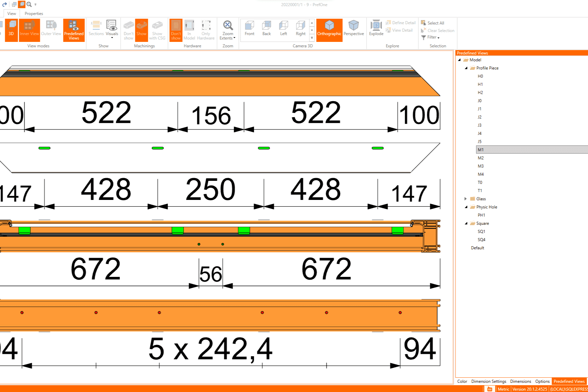Toggle the Predefined Views button
Viewport: 588px width, 392px height.
(74, 30)
